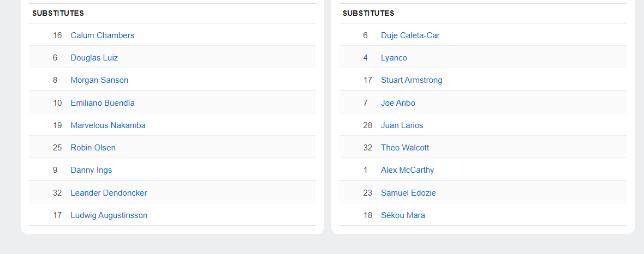View Robin Olsen's player page
This screenshot has height=254, width=644.
pos(93,148)
